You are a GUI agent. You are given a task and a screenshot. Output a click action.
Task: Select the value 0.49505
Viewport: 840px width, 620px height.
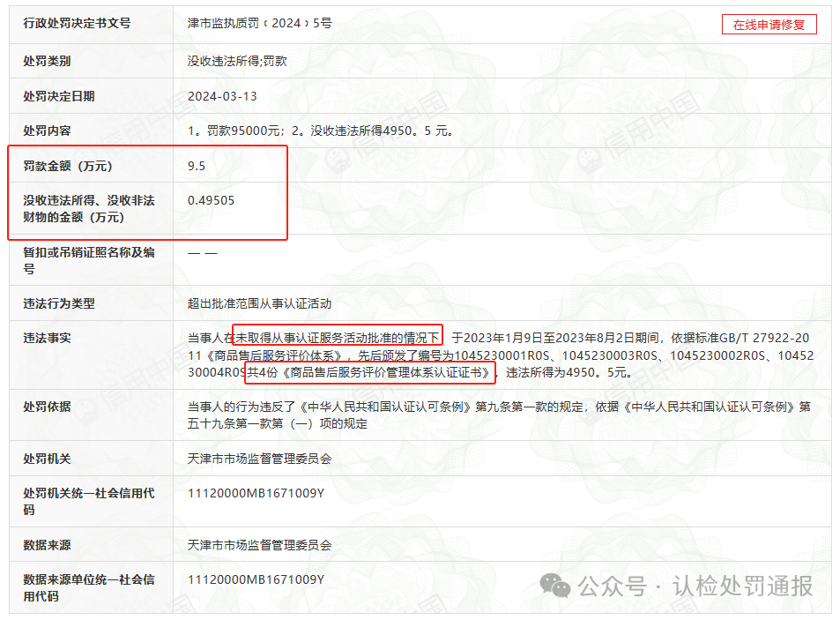[x=211, y=200]
